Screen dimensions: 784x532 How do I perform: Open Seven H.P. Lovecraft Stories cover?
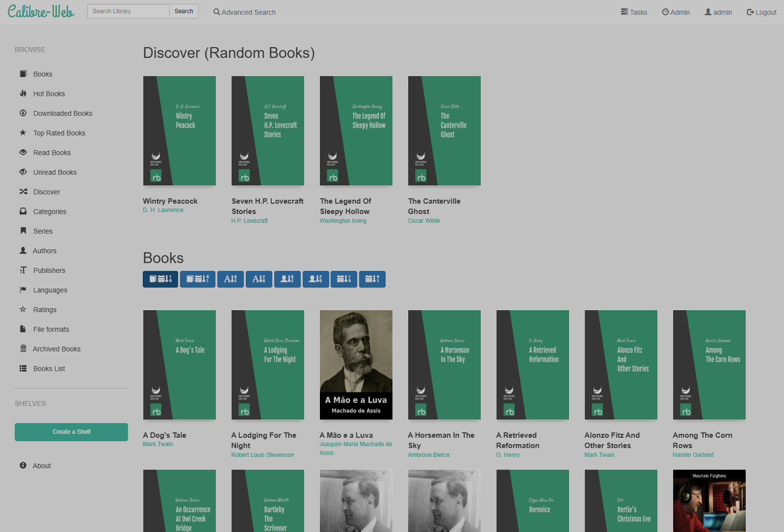tap(268, 131)
